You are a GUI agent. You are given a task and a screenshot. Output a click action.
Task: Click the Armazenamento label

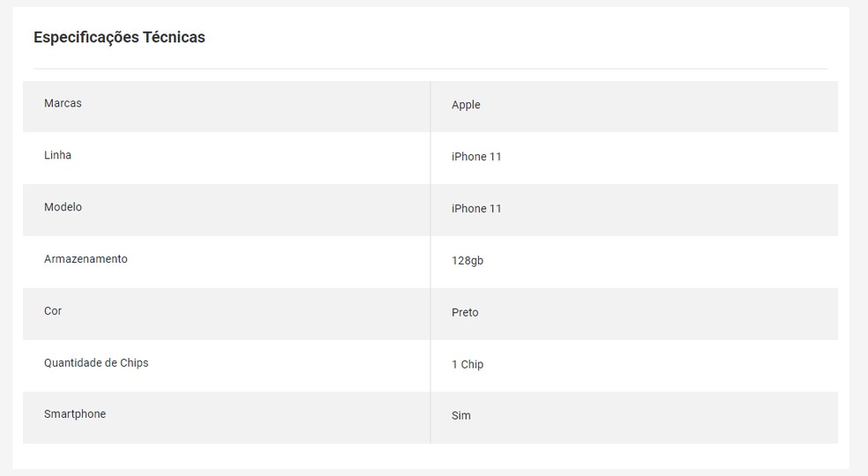click(x=86, y=259)
